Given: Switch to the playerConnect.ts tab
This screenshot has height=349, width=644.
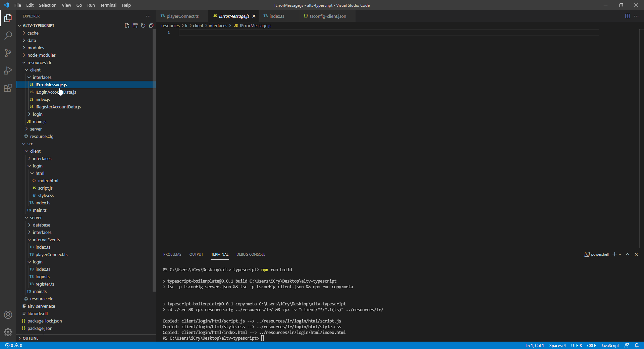Looking at the screenshot, I should [182, 16].
